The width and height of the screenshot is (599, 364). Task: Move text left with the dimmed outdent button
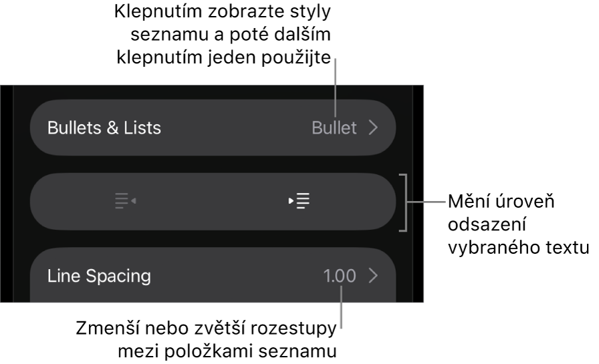point(125,201)
